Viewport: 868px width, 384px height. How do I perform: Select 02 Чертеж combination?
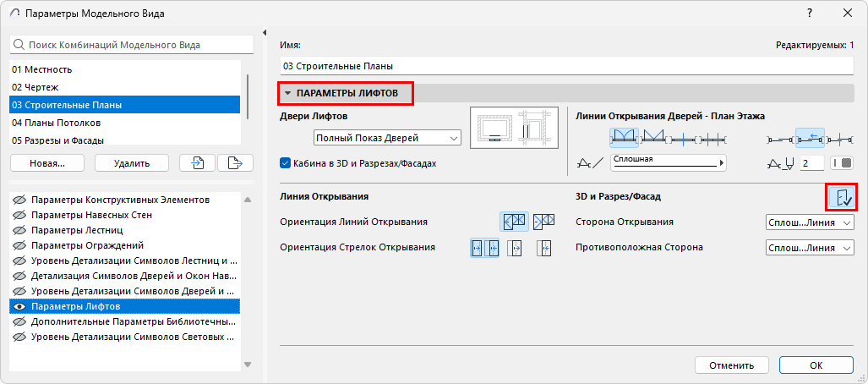tap(125, 87)
